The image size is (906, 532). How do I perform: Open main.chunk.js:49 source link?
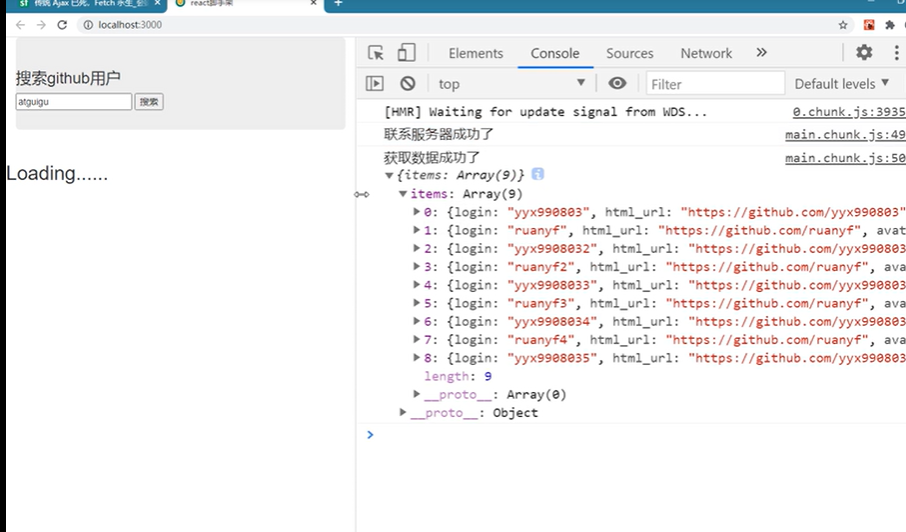point(845,135)
